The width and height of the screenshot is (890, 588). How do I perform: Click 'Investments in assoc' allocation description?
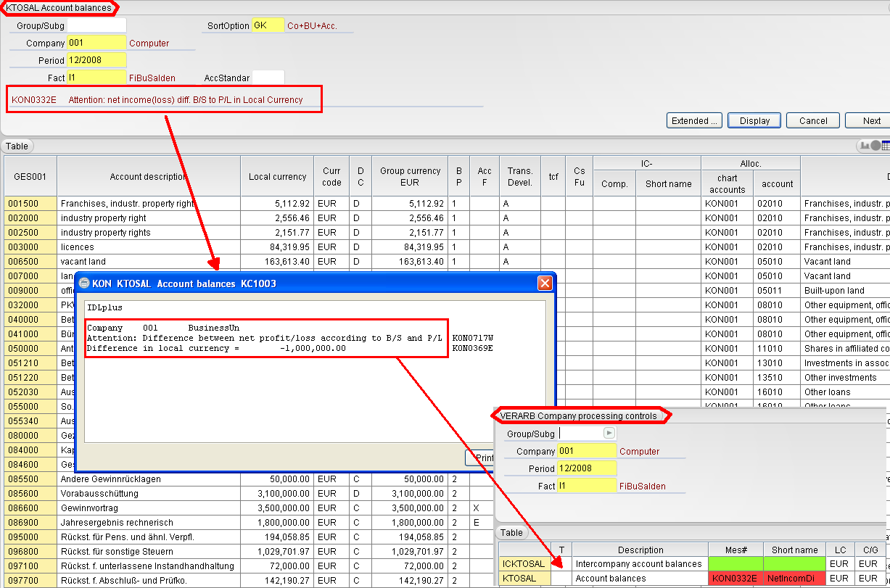click(x=845, y=363)
